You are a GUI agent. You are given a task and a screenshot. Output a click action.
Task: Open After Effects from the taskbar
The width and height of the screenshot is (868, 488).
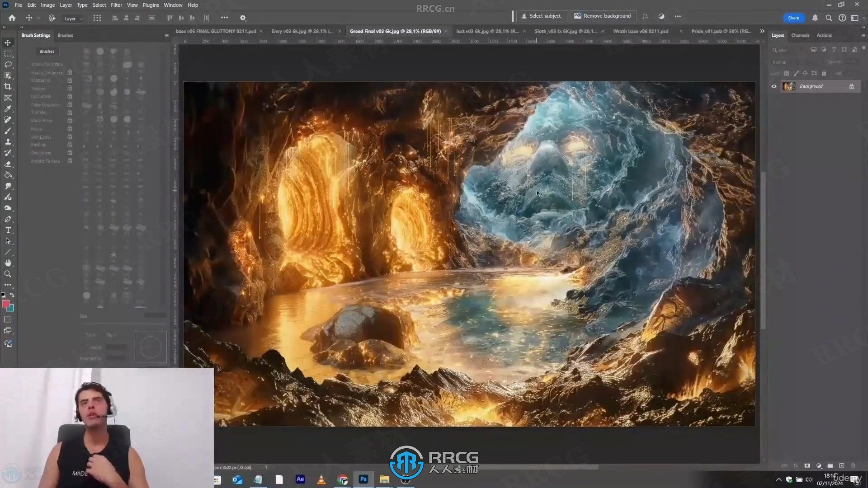click(x=300, y=479)
